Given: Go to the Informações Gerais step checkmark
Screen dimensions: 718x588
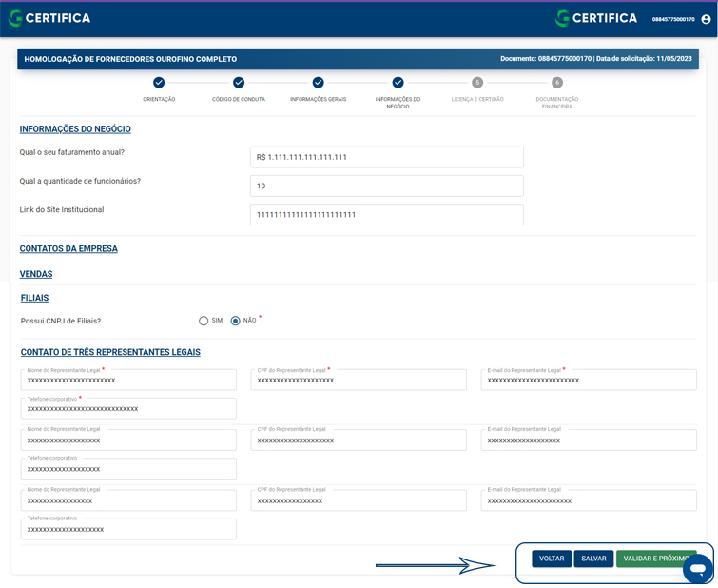Looking at the screenshot, I should [x=318, y=83].
